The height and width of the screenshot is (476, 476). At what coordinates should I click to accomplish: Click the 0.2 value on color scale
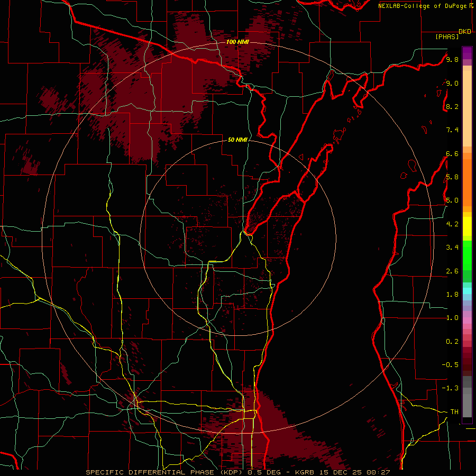452,342
